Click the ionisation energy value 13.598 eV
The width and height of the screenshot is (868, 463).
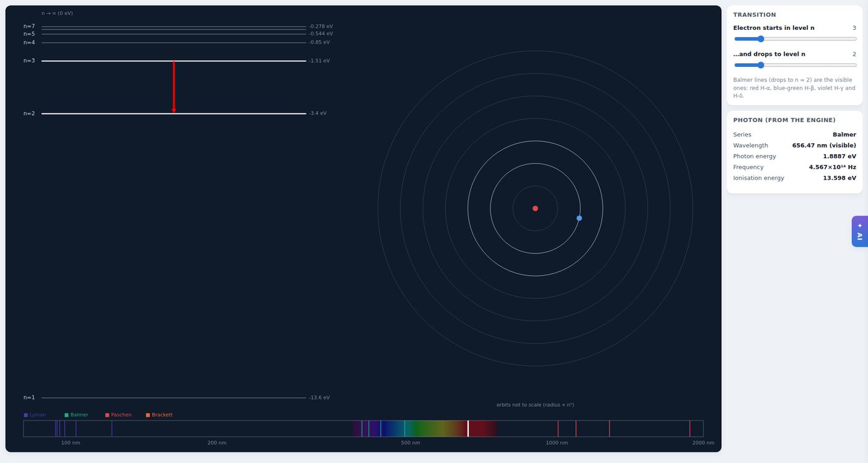pos(839,178)
